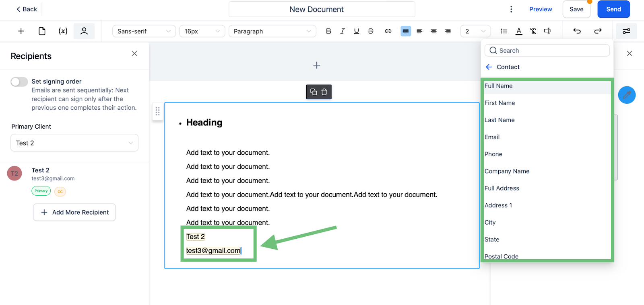Select State contact field
The width and height of the screenshot is (644, 305).
[x=547, y=239]
